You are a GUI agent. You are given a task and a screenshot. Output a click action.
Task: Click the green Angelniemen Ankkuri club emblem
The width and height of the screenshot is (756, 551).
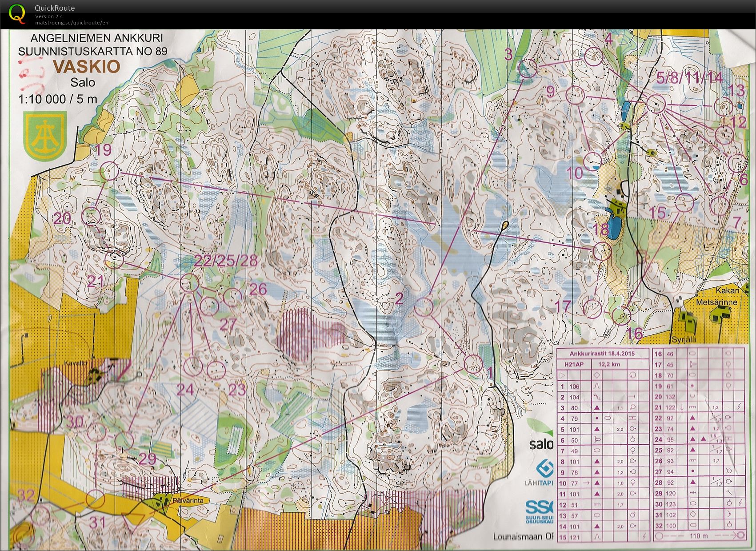45,132
